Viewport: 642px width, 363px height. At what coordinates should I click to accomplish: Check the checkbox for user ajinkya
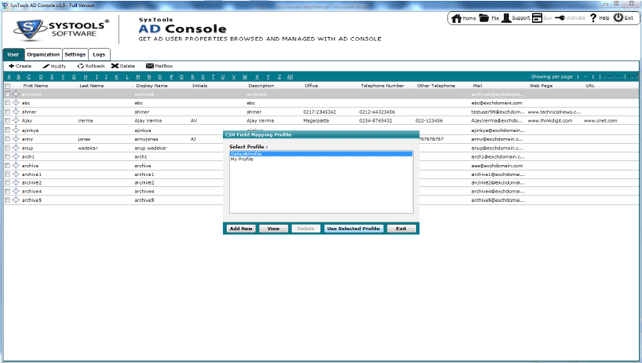[x=7, y=130]
